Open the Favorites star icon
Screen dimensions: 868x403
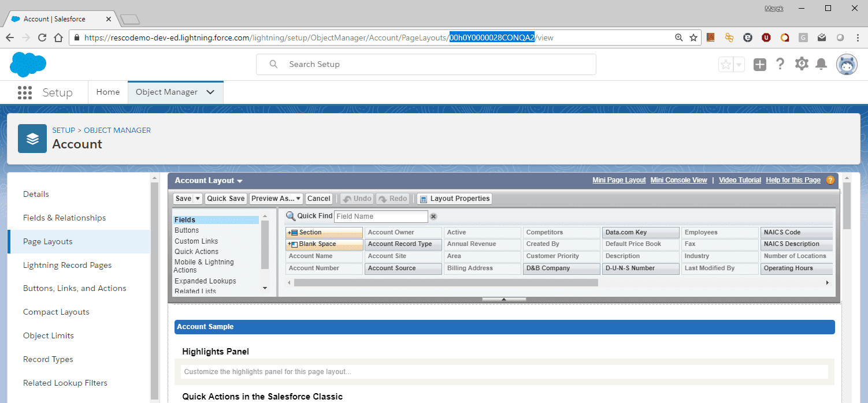(x=725, y=65)
